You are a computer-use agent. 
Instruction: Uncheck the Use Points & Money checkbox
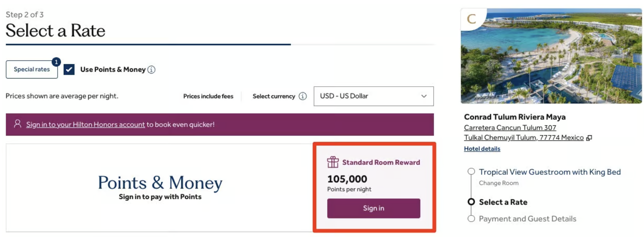tap(69, 69)
